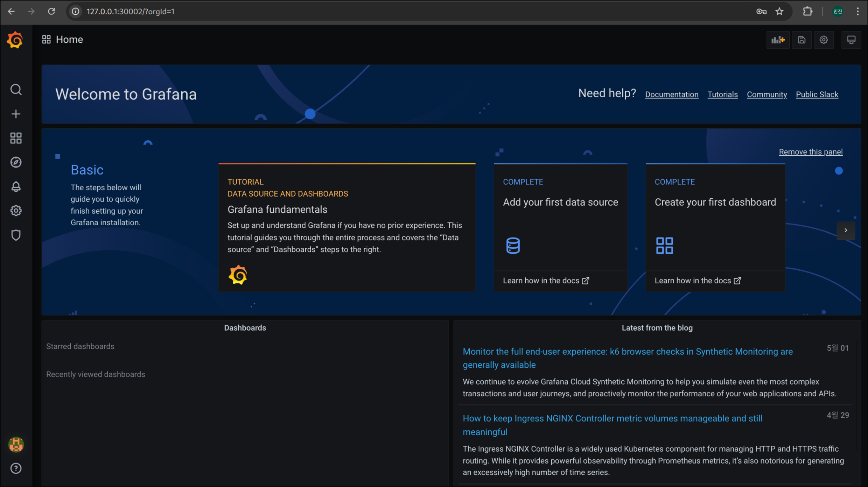The image size is (868, 487).
Task: Cycle view mode with monitor icon
Action: tap(851, 40)
